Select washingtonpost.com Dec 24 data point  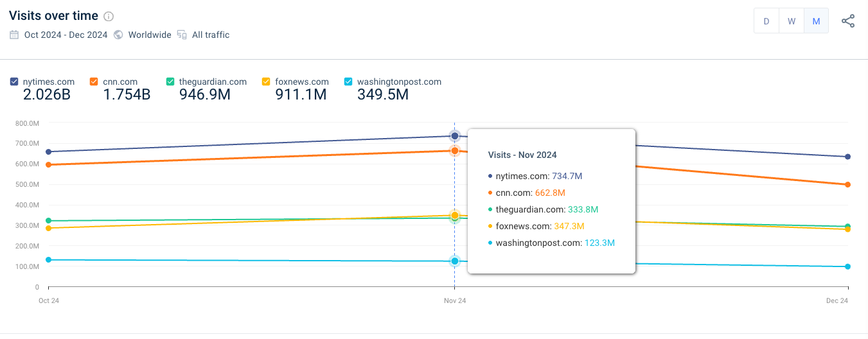pyautogui.click(x=848, y=266)
